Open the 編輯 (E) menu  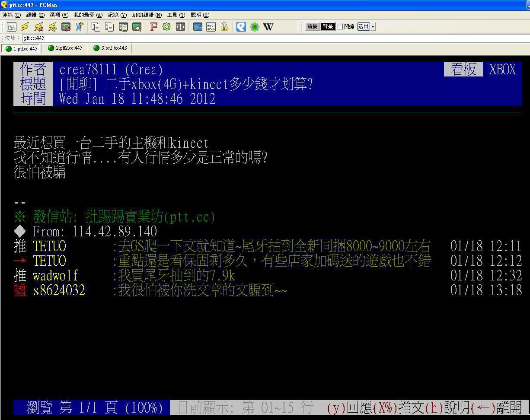click(35, 15)
